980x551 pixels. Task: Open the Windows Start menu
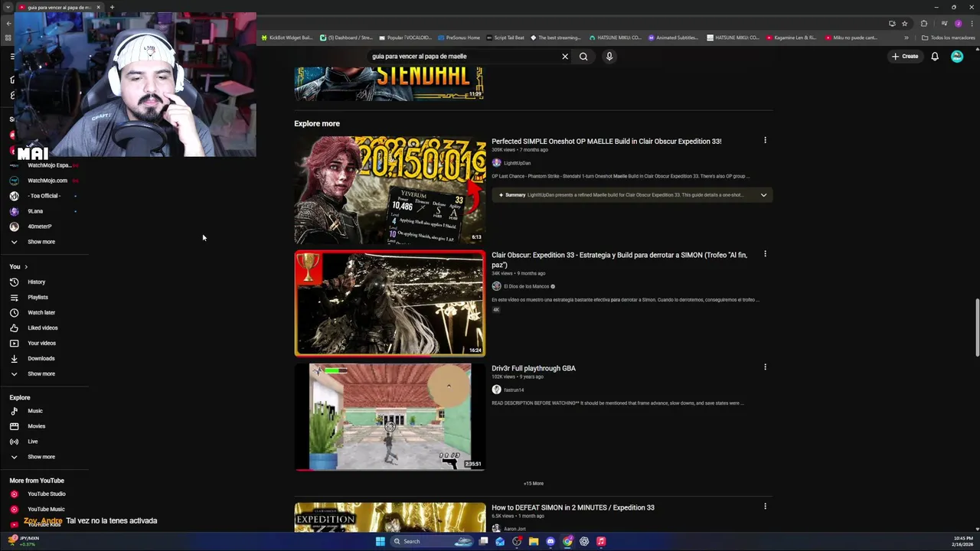[x=380, y=541]
